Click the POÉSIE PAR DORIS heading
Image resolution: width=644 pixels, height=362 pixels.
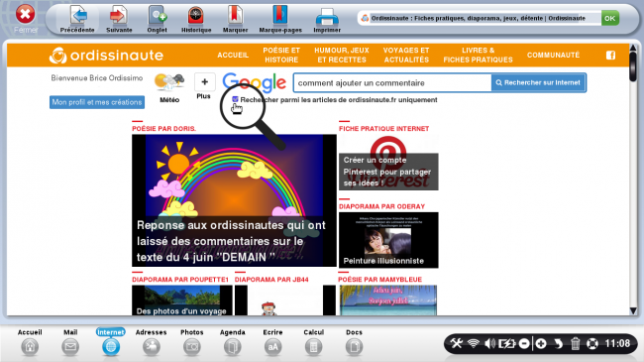tap(163, 129)
